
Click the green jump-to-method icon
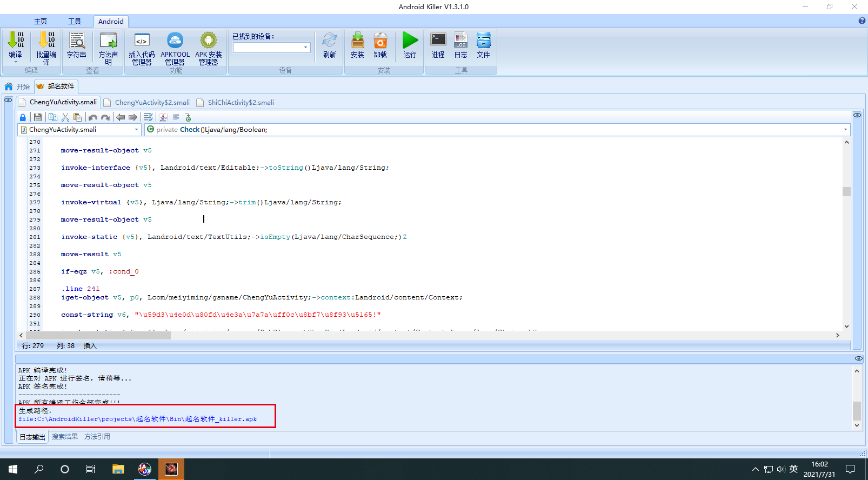188,117
